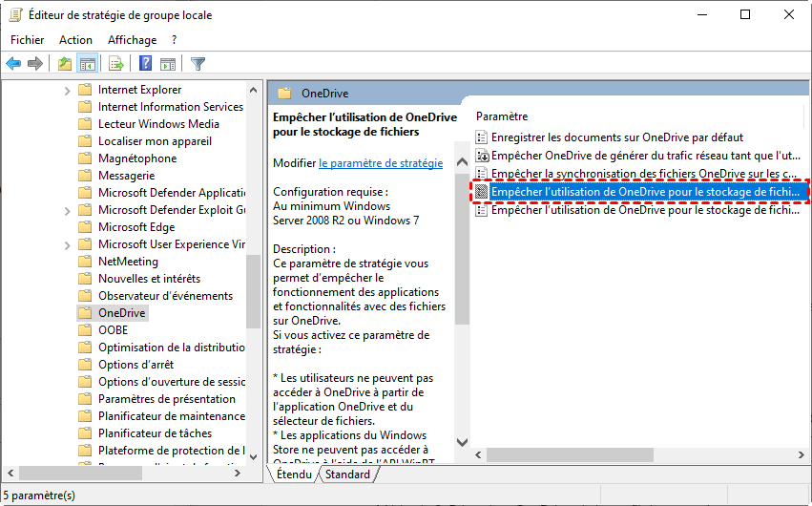Go up one level with folder icon

click(x=65, y=64)
